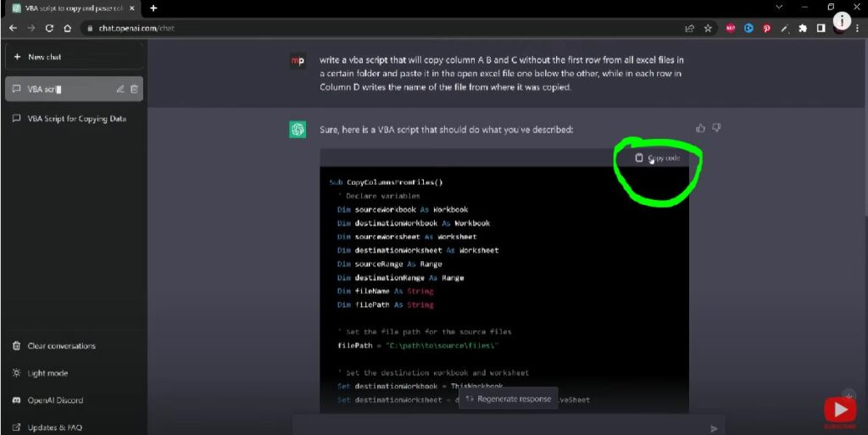Image resolution: width=868 pixels, height=435 pixels.
Task: Click the user prompt text about vba script
Action: click(x=502, y=74)
